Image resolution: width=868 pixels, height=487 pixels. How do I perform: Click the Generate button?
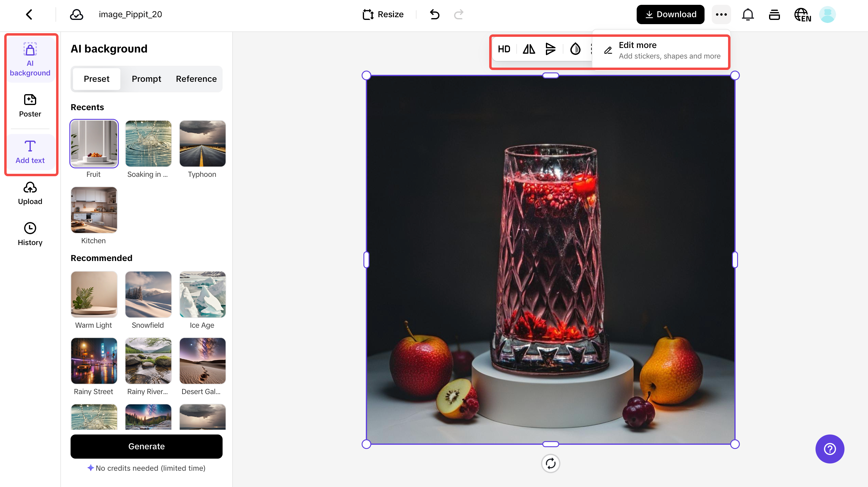(x=146, y=446)
